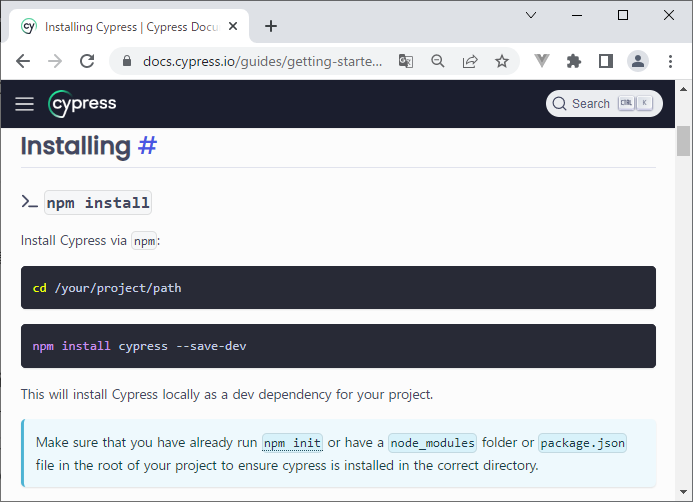Open the Chrome profile avatar
The width and height of the screenshot is (693, 502).
(x=638, y=61)
